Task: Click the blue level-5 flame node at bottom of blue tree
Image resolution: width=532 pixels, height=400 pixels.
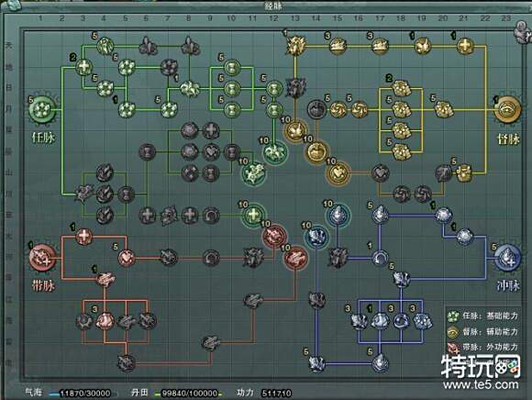Action: point(381,363)
